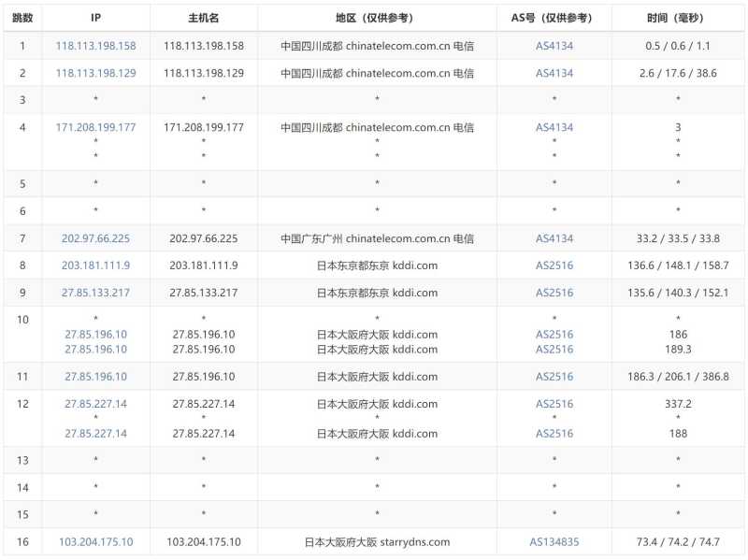This screenshot has width=748, height=560.
Task: Click IP address 118.113.198.129 on hop 2
Action: pos(96,72)
